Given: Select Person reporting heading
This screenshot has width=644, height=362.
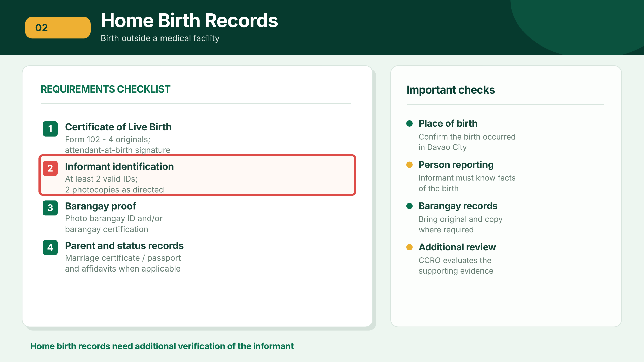Looking at the screenshot, I should 456,165.
